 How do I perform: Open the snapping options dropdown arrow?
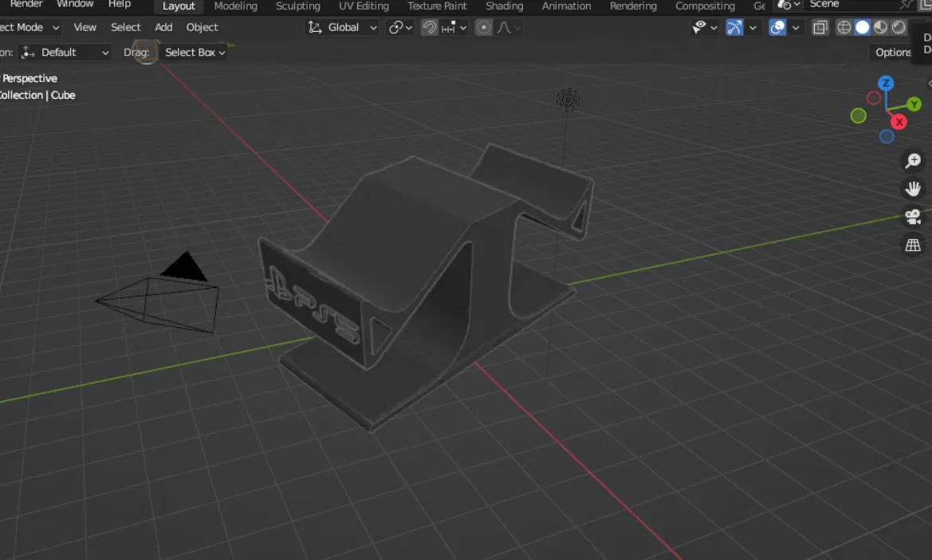point(463,27)
